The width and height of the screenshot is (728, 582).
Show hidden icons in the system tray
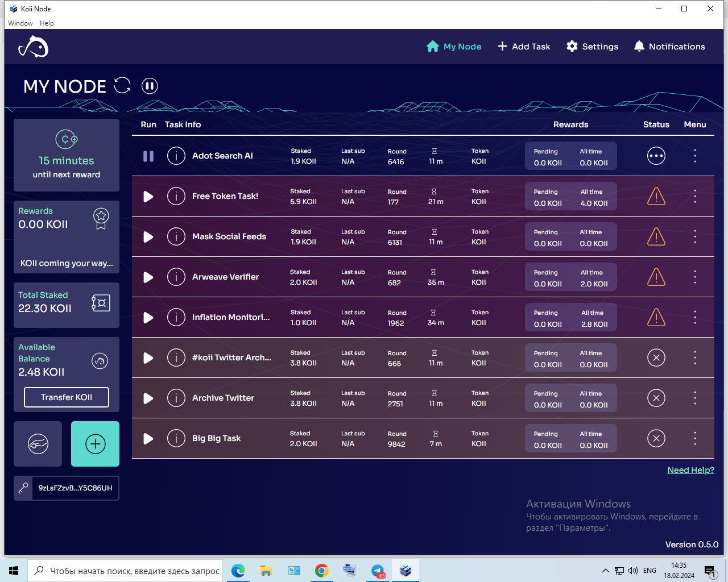(606, 571)
